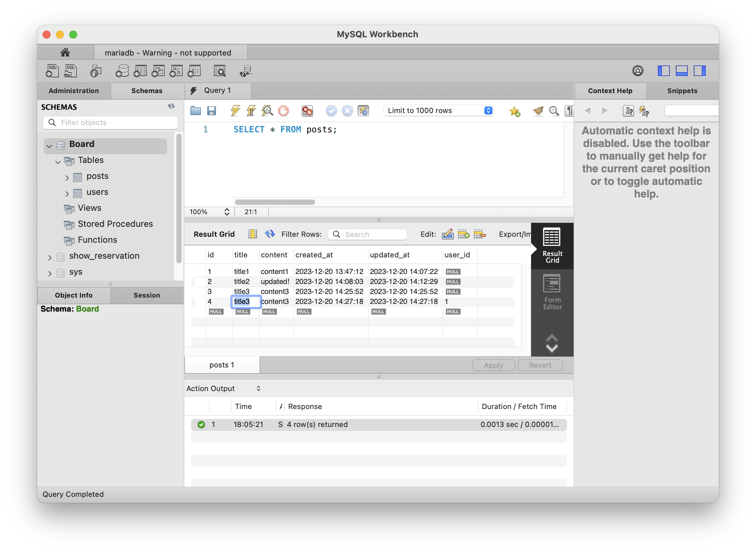Toggle auto-commit mode icon
Screen dimensions: 756x552
[363, 111]
